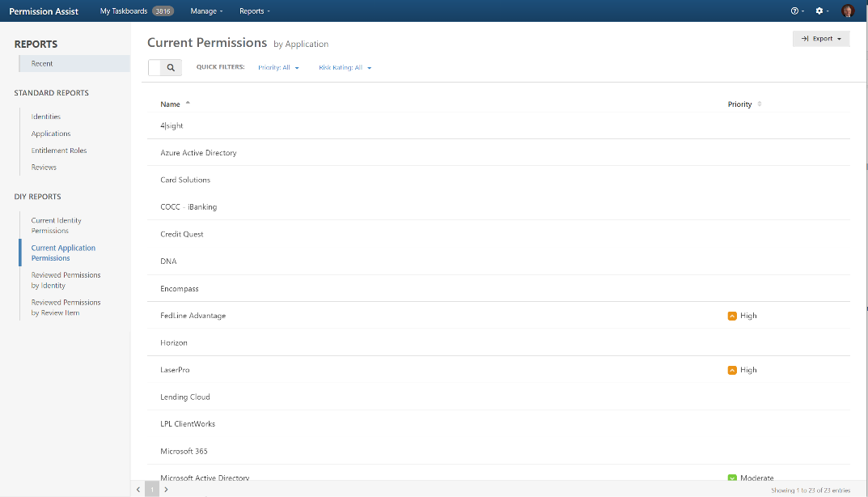868x497 pixels.
Task: Open the Reports menu
Action: coord(255,11)
